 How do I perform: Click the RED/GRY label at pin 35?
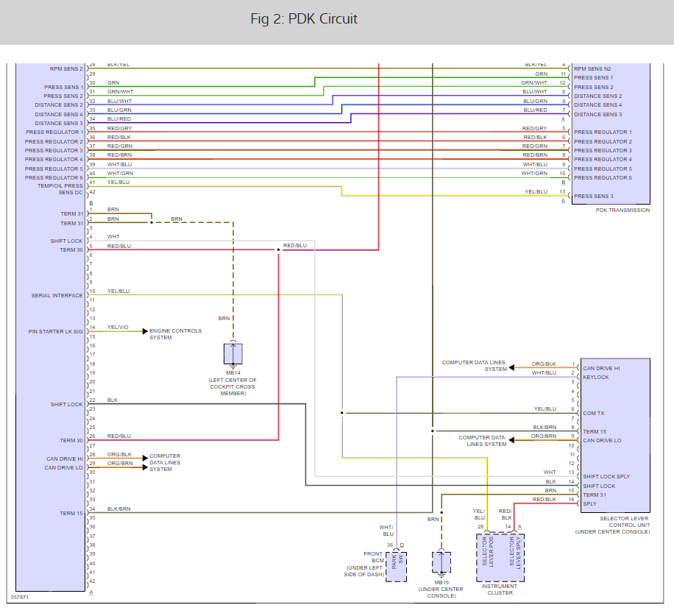[119, 129]
